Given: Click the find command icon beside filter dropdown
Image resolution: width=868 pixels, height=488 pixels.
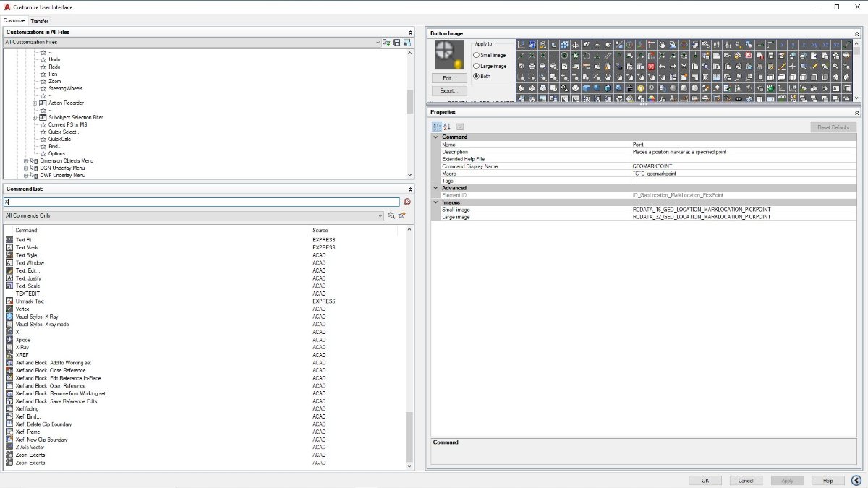Looking at the screenshot, I should 391,215.
